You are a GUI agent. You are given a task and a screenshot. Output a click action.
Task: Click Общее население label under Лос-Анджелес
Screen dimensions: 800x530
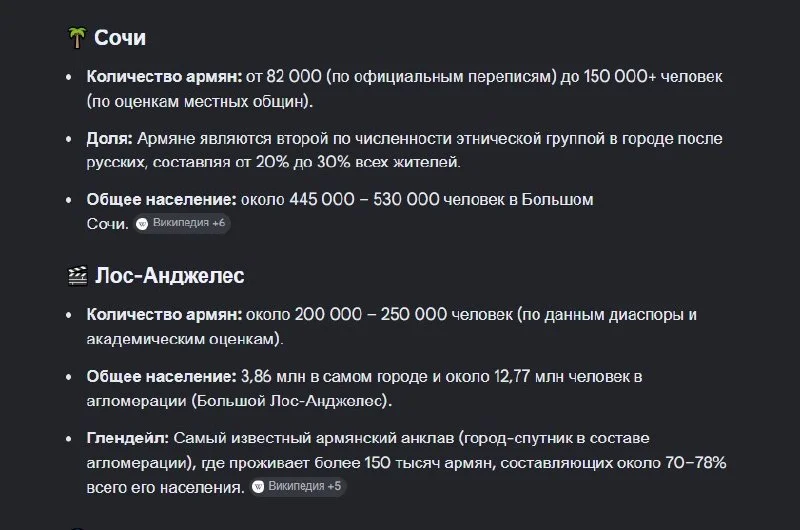tap(161, 376)
